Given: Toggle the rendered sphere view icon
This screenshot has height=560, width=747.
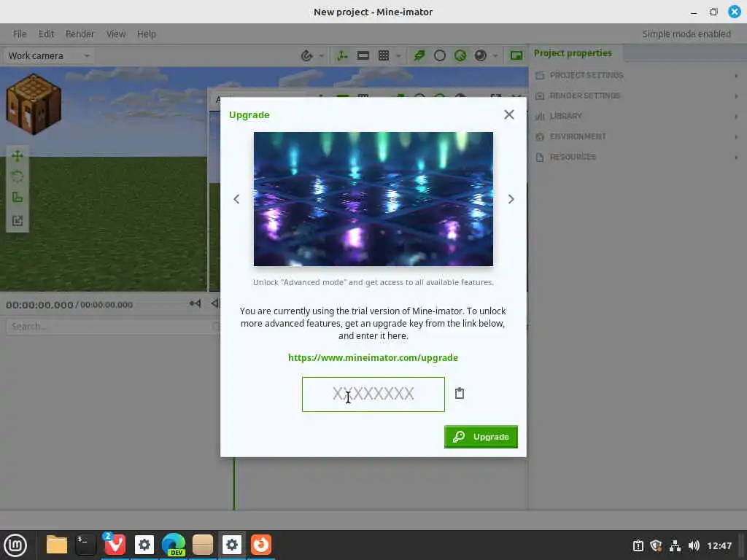Looking at the screenshot, I should click(480, 55).
